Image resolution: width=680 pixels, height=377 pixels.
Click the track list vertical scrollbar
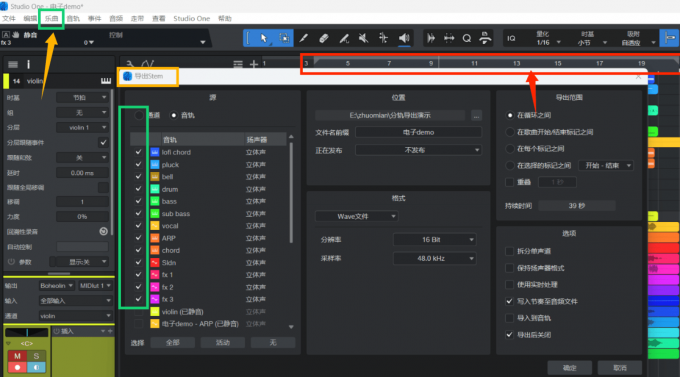tap(291, 193)
